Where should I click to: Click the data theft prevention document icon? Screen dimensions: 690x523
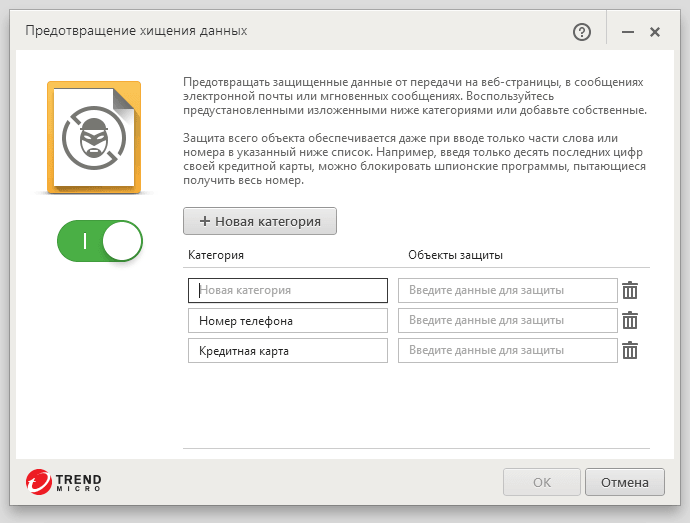click(94, 137)
